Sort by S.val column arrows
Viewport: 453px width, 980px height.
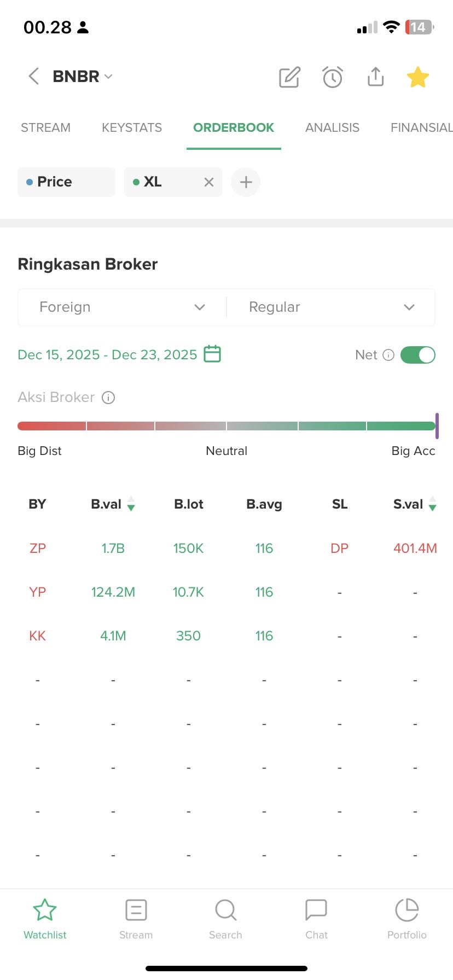[x=432, y=504]
